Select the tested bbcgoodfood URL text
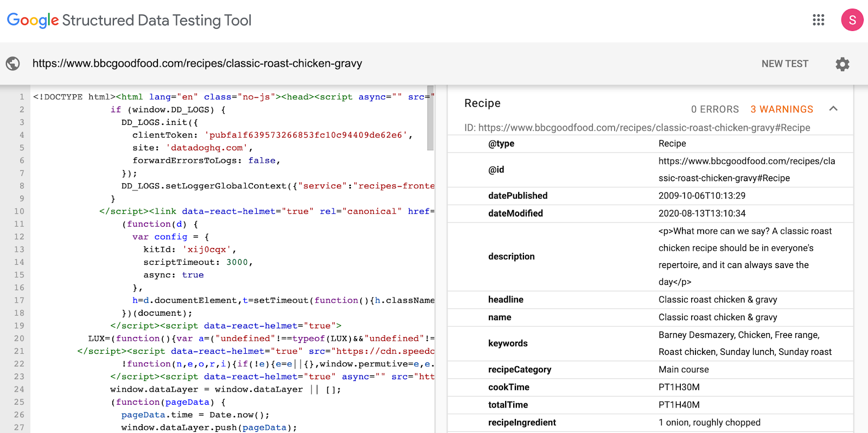 click(197, 63)
